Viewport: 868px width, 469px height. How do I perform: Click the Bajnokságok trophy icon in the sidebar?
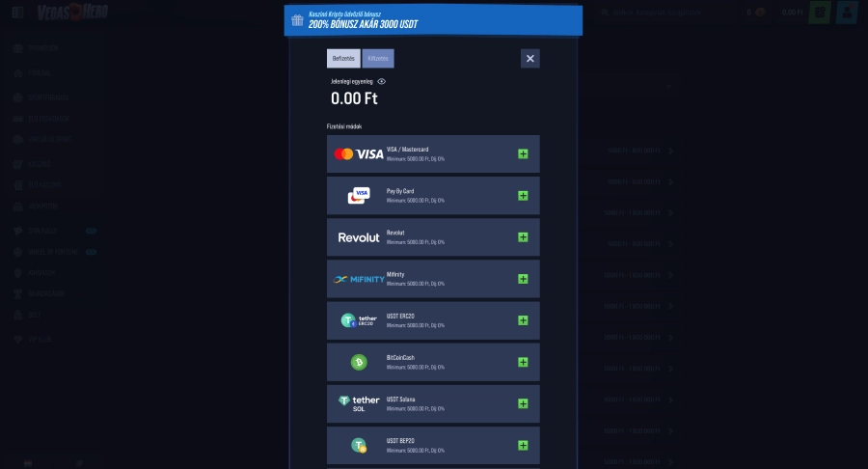click(x=17, y=294)
